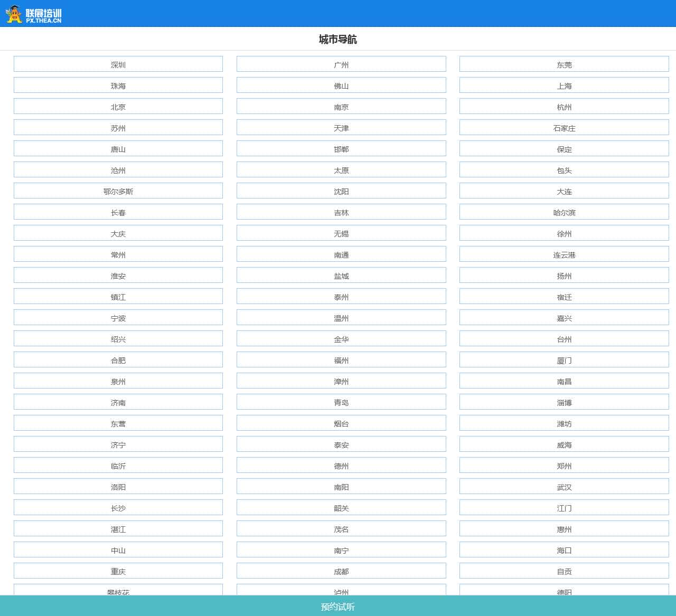Choose the 长沙 city link
The width and height of the screenshot is (676, 616).
tap(118, 508)
